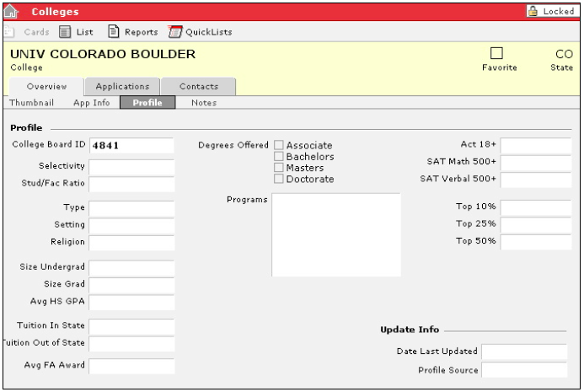
Task: Select the Notes sub-tab
Action: [204, 103]
